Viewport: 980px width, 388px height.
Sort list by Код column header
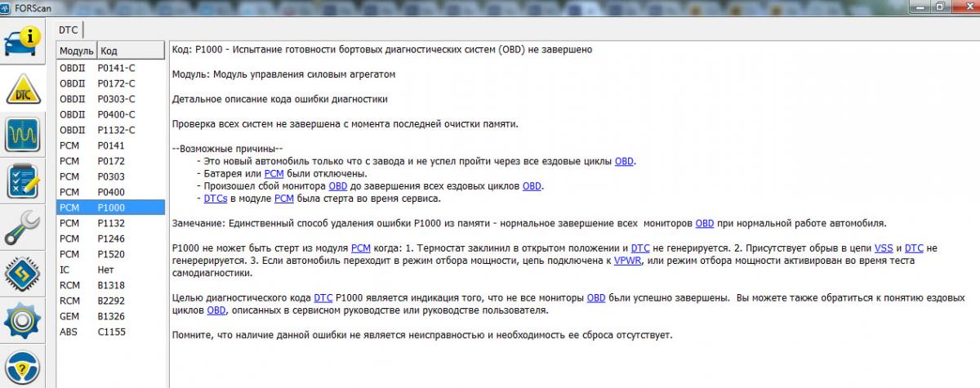pos(131,51)
